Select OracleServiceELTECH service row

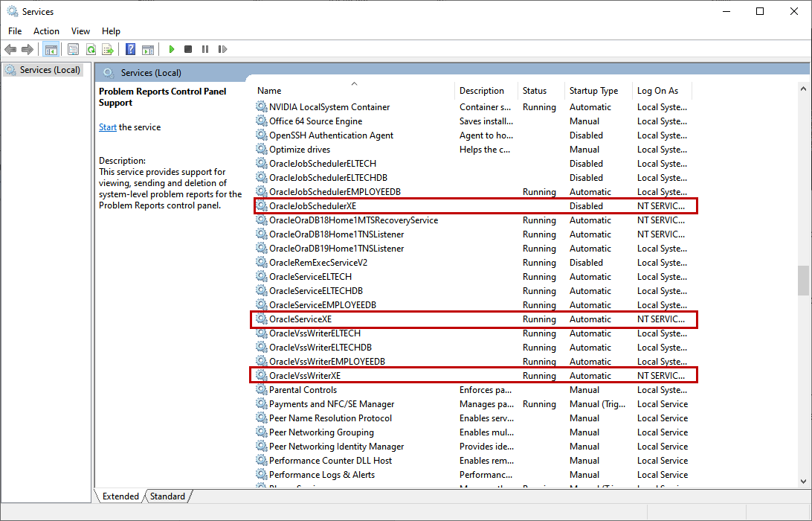tap(474, 276)
